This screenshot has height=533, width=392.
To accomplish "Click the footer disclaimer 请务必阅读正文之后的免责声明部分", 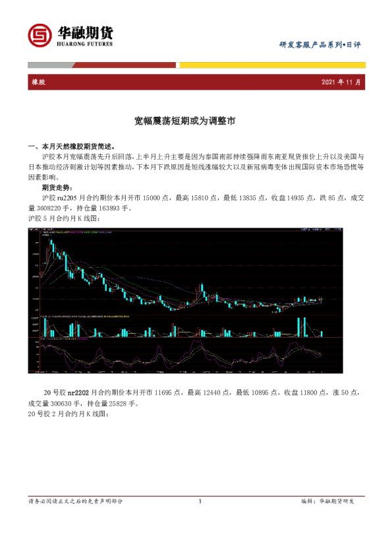I will tap(75, 501).
